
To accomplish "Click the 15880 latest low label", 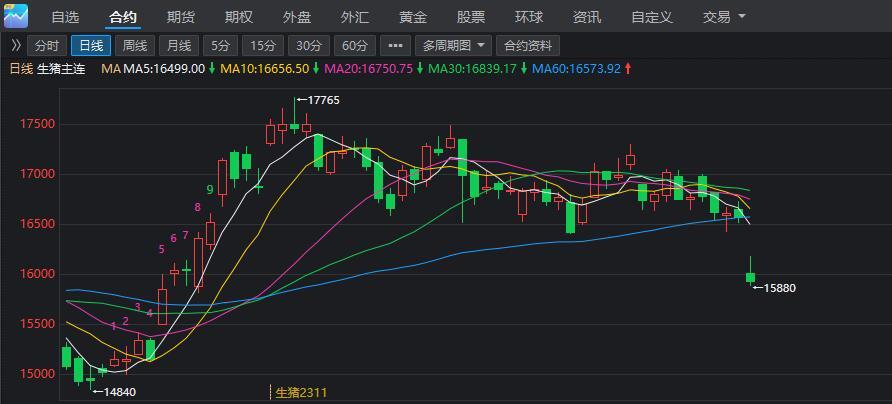I will [779, 288].
